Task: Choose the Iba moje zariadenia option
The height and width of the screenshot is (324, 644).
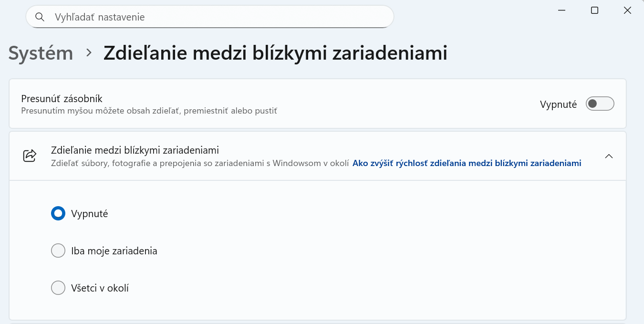Action: click(x=58, y=251)
